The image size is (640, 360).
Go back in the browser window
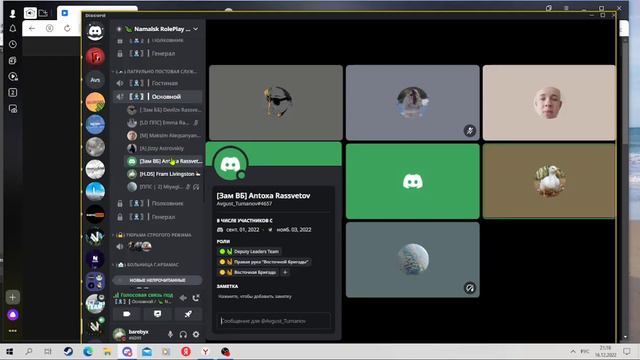pos(32,28)
